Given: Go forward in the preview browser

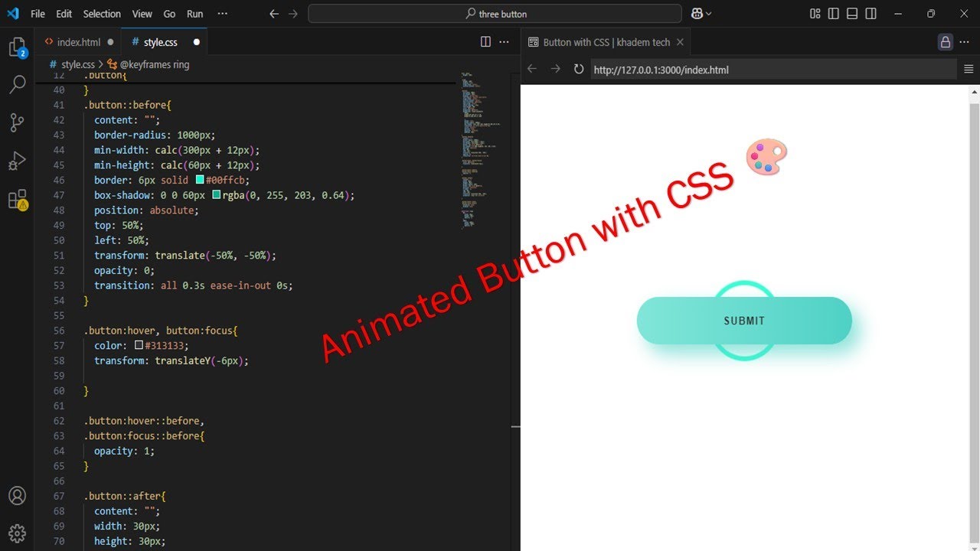Looking at the screenshot, I should tap(556, 69).
